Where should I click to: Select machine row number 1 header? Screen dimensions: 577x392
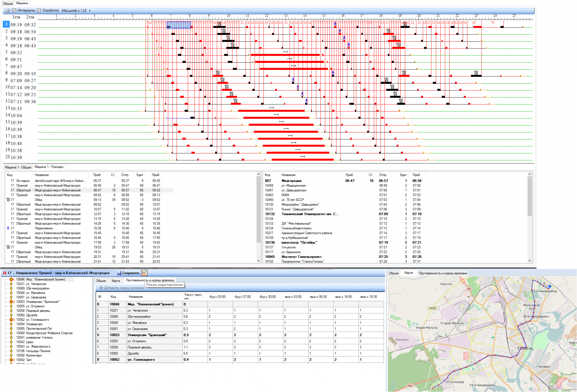click(x=6, y=24)
